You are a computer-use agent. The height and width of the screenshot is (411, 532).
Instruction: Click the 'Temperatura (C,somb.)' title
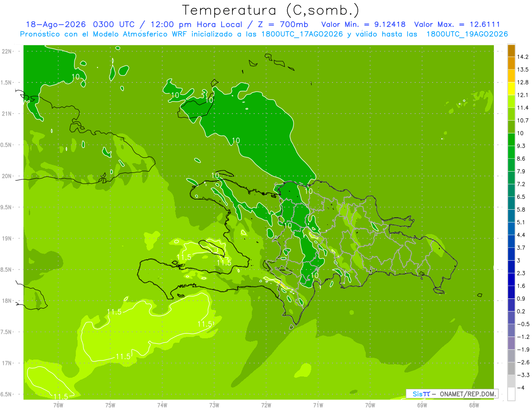270,10
